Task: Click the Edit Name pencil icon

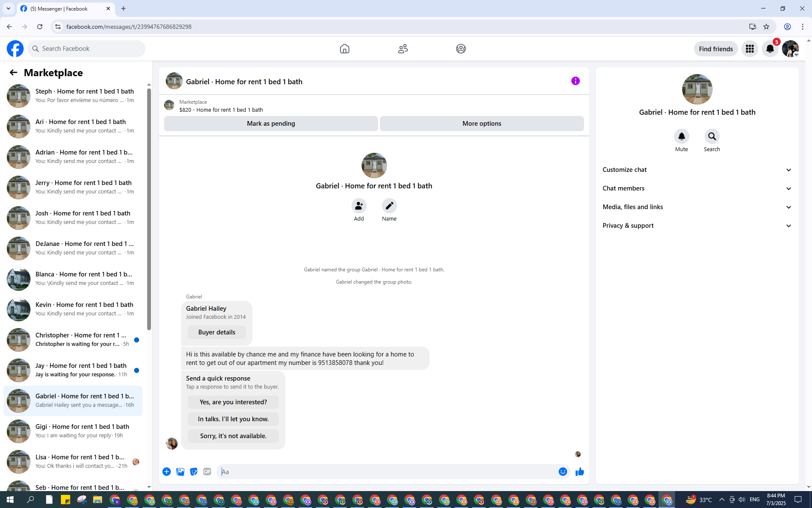Action: tap(389, 206)
